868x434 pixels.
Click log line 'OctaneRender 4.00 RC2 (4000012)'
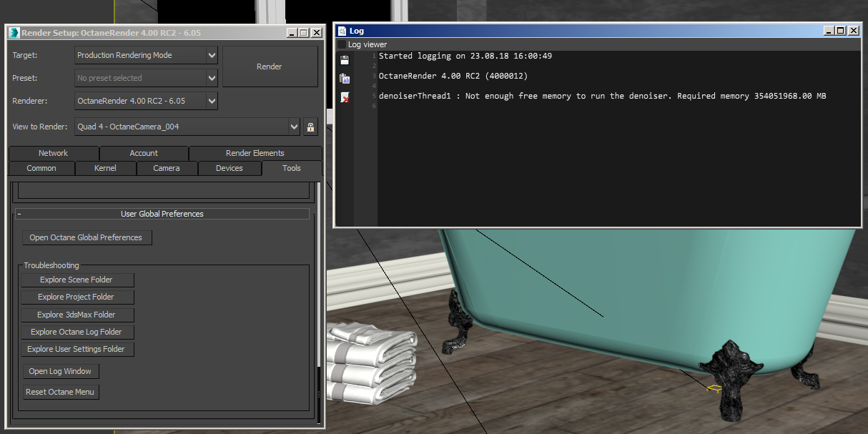click(x=453, y=76)
